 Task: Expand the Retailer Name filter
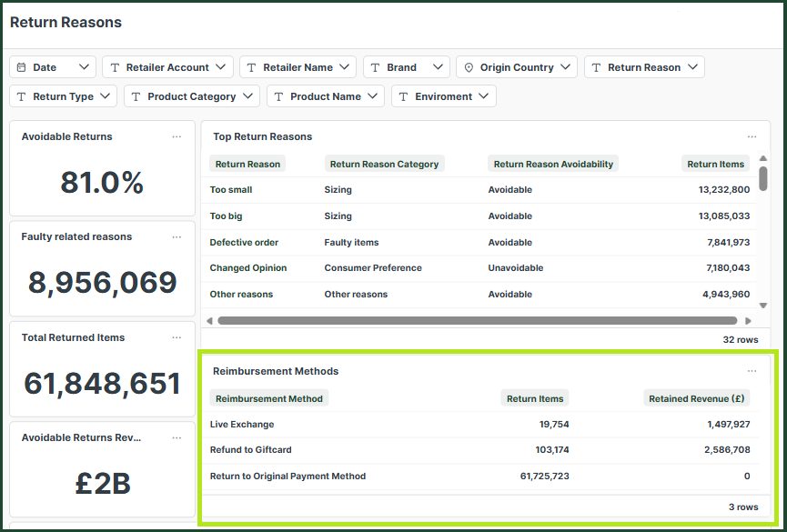pyautogui.click(x=298, y=67)
